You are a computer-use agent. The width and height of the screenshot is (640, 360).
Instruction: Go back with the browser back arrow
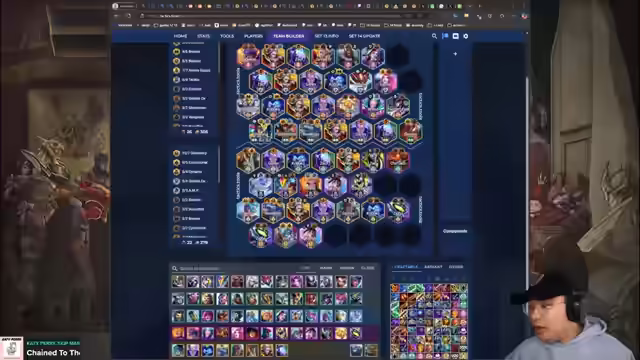point(116,16)
